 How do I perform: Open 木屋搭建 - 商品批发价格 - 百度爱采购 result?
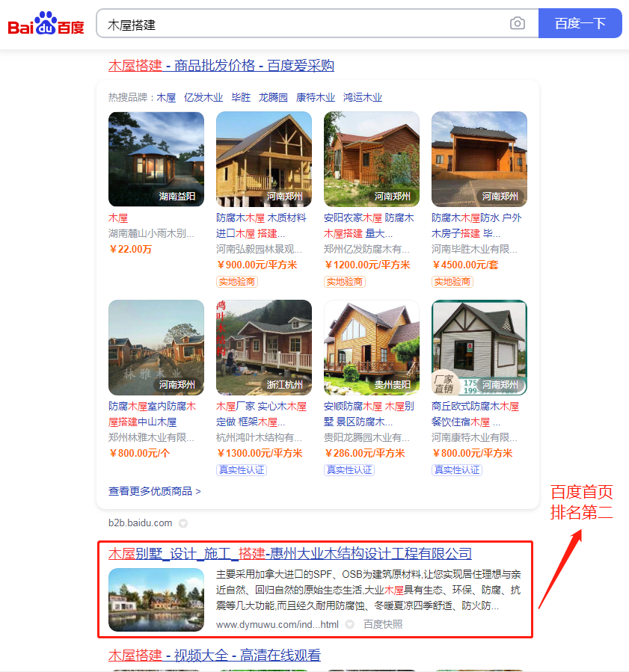point(221,66)
